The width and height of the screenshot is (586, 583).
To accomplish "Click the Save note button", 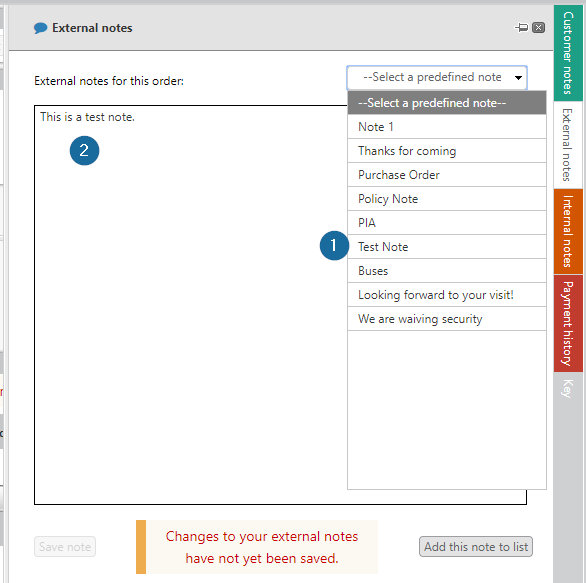I will pyautogui.click(x=65, y=546).
